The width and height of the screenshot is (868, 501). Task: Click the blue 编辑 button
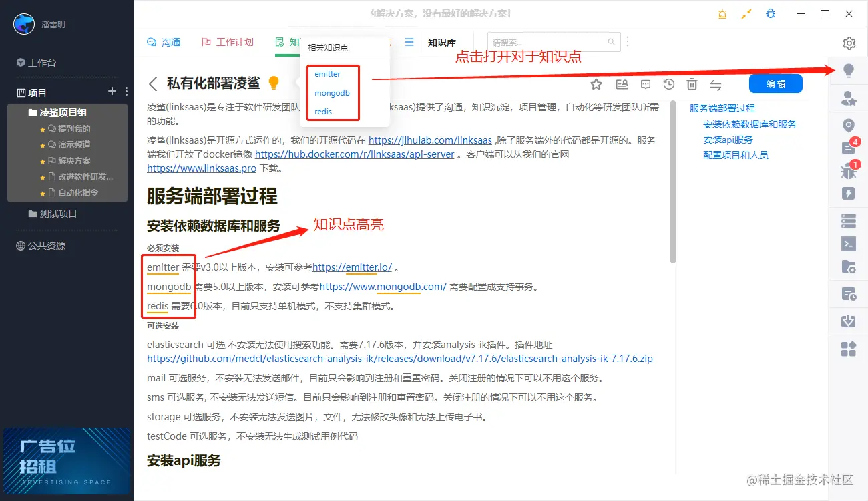[x=775, y=83]
